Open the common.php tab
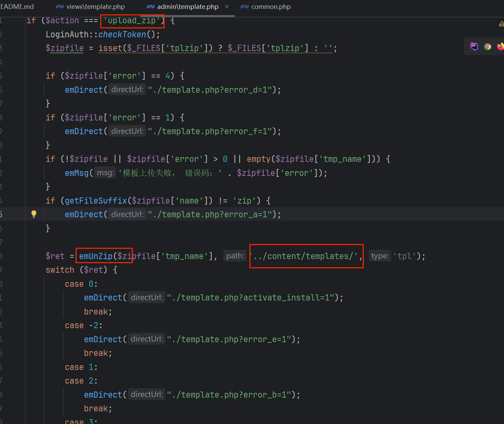This screenshot has height=424, width=504. coord(271,7)
